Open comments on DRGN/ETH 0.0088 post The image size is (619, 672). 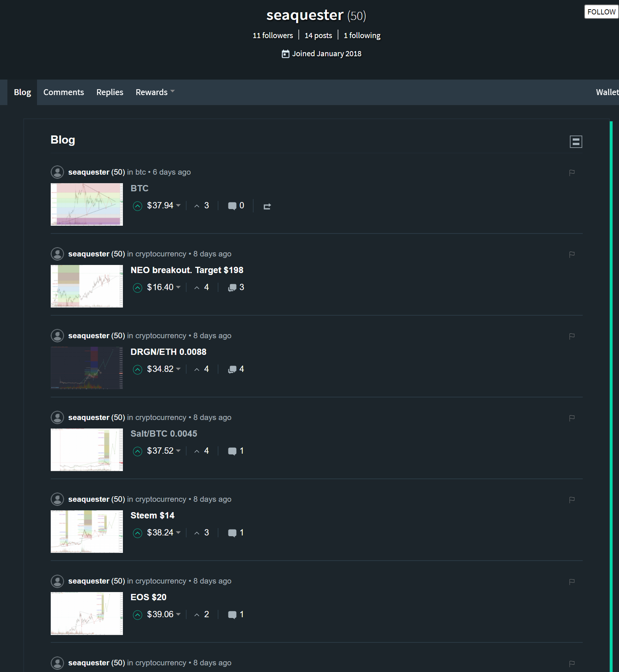pos(236,369)
